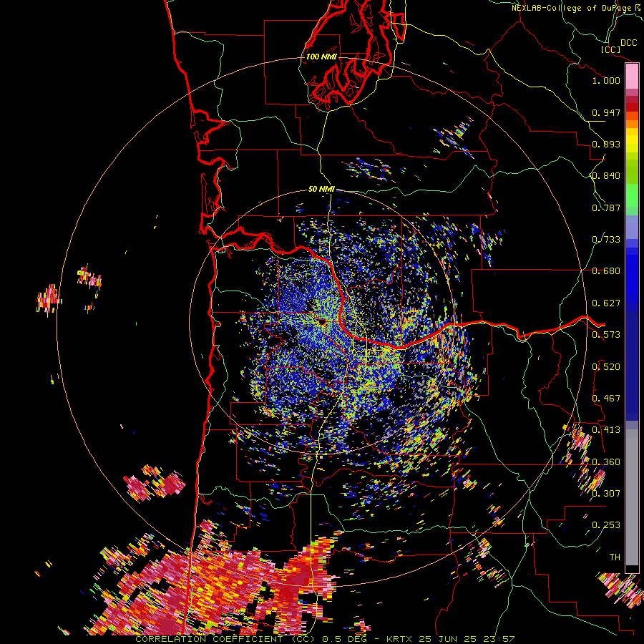Select the 0.627 legend value
The image size is (644, 644).
(606, 303)
